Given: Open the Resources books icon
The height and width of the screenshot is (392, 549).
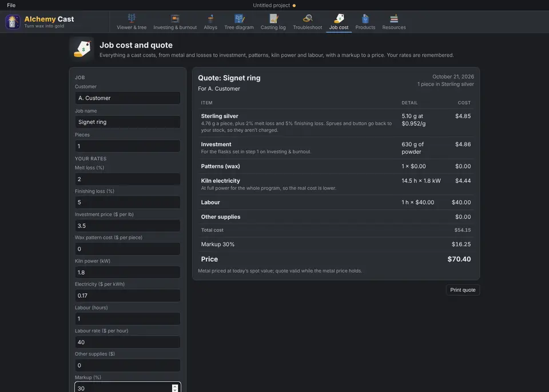Looking at the screenshot, I should (x=394, y=18).
